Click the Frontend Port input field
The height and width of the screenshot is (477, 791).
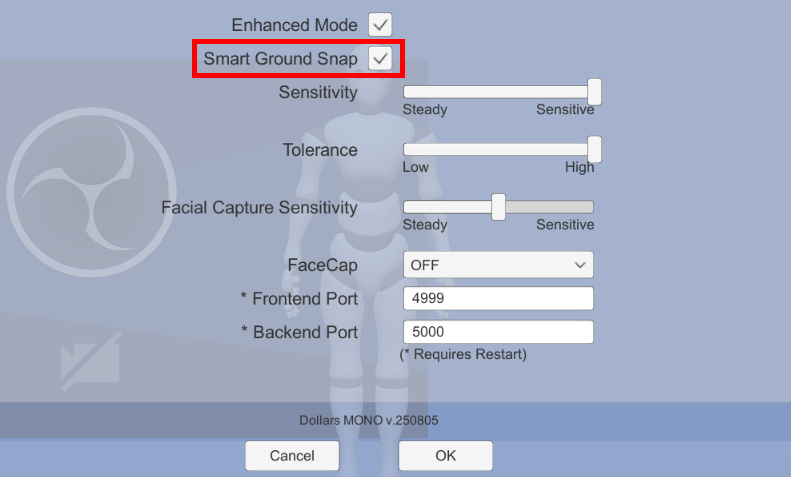point(497,298)
